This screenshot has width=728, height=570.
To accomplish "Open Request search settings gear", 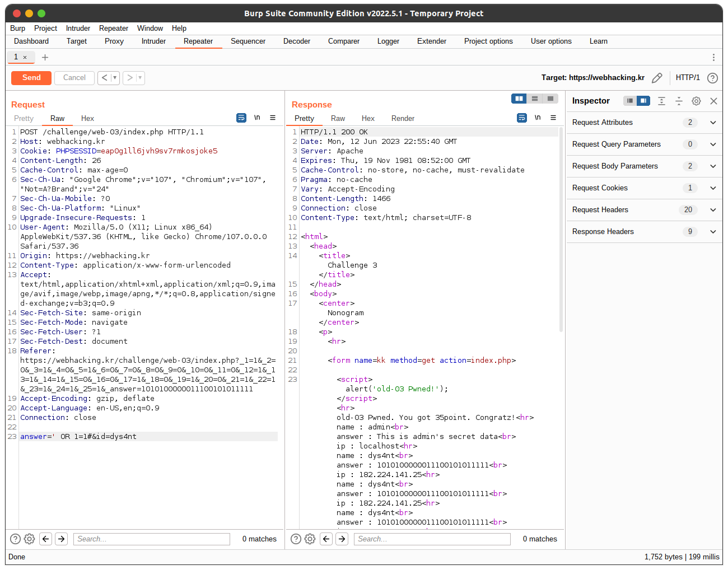I will tap(29, 539).
